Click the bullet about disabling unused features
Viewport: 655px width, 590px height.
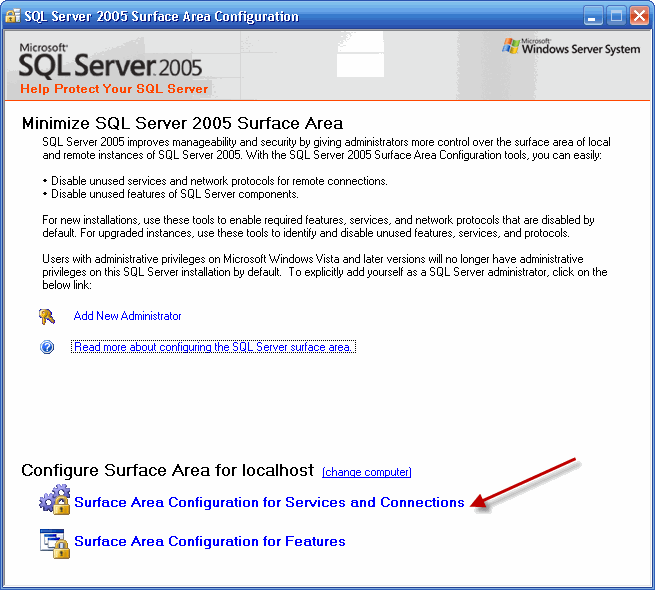(x=170, y=194)
